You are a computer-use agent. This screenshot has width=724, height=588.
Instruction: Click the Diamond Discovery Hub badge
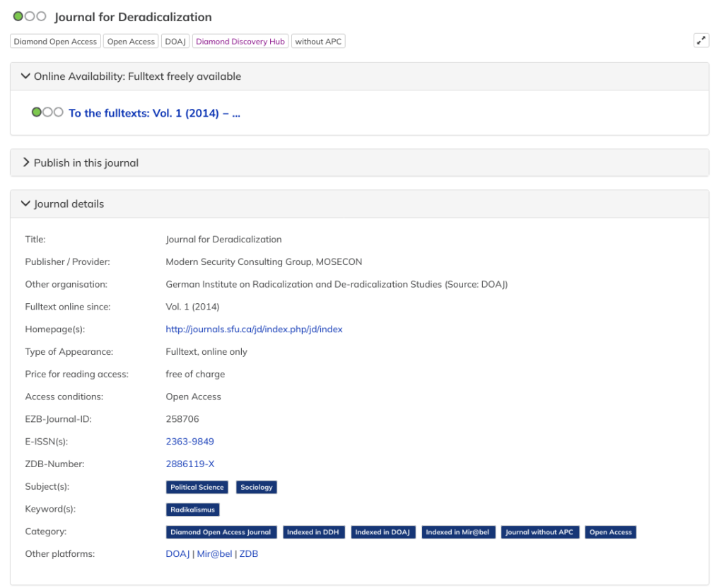tap(240, 42)
